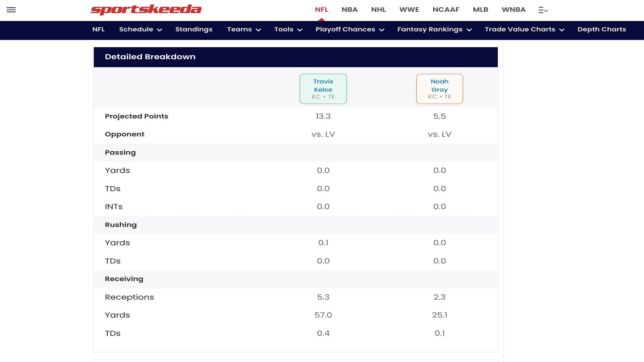Click the Receptions row label

coord(129,297)
